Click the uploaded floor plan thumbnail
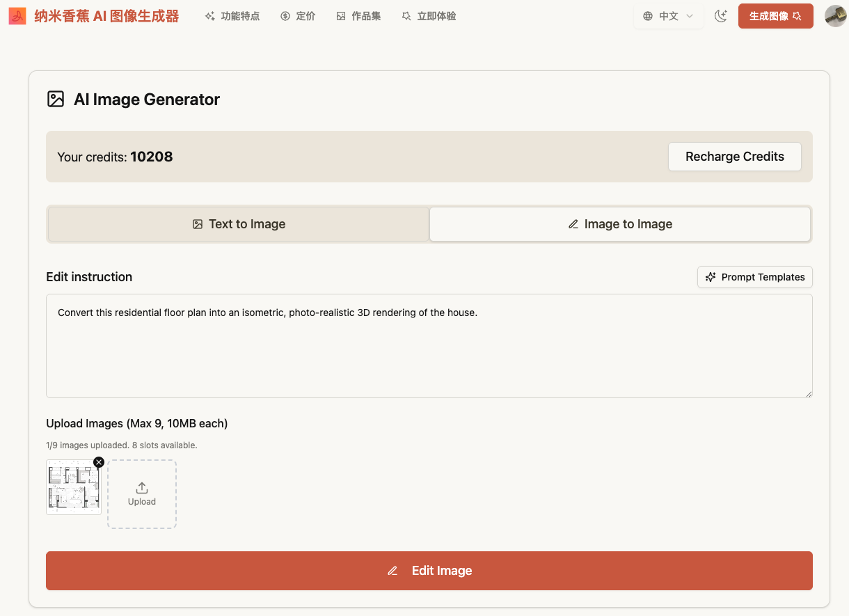The width and height of the screenshot is (849, 616). [x=73, y=487]
